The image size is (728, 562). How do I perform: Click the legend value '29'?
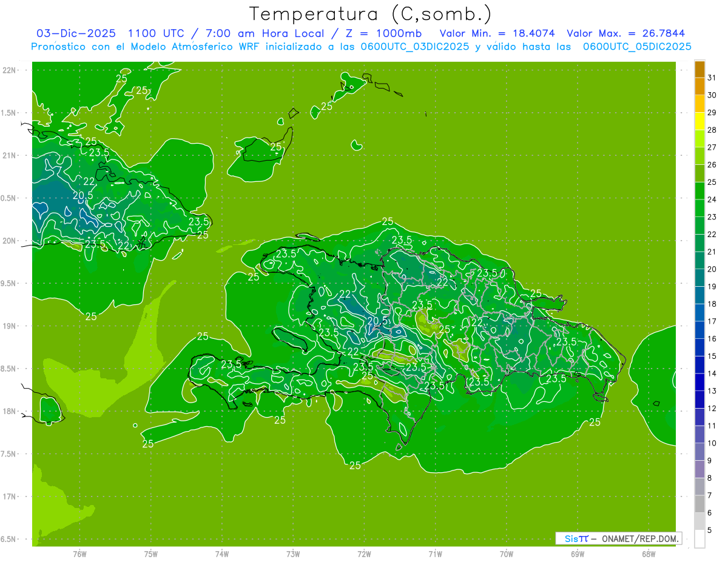[x=712, y=113]
